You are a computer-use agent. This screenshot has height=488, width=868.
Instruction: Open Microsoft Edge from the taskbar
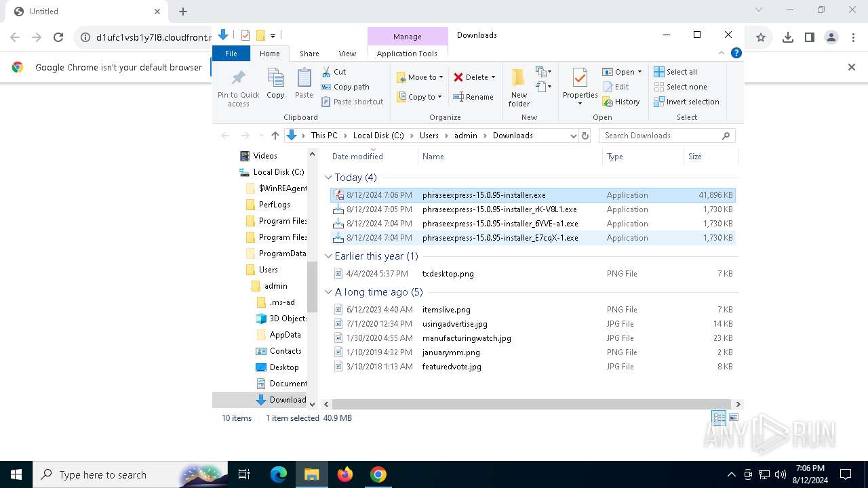(x=279, y=474)
